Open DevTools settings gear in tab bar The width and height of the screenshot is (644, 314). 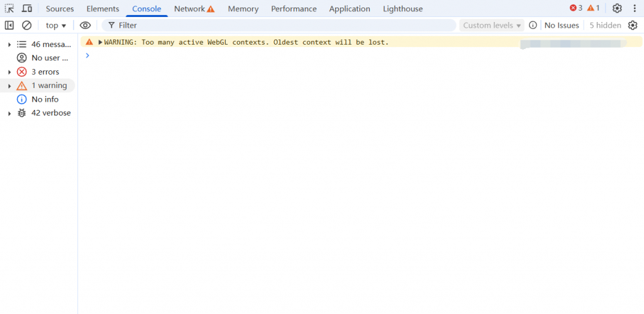point(617,8)
